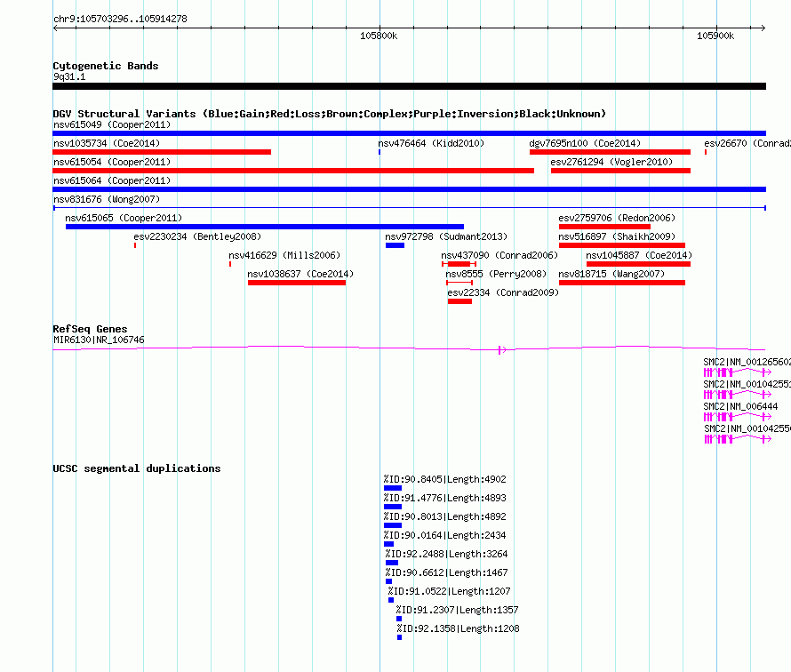Click the SMC2|NM_006444 gene glyph

(737, 416)
